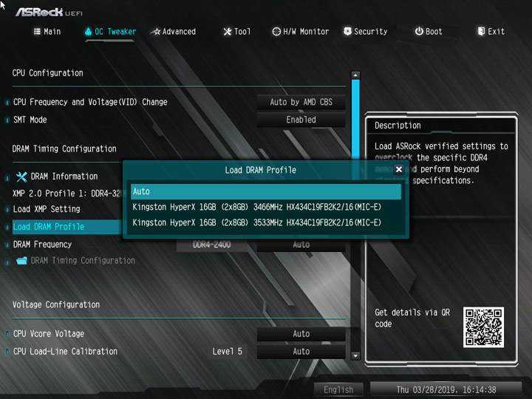Open SMT Mode Enabled dropdown
Image resolution: width=532 pixels, height=399 pixels.
pyautogui.click(x=301, y=120)
